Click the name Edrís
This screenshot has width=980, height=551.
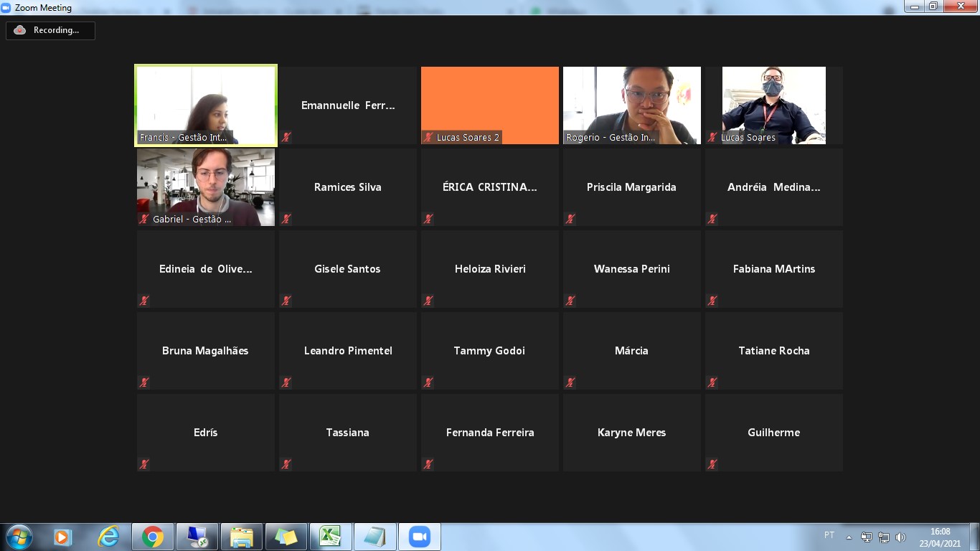pos(206,433)
